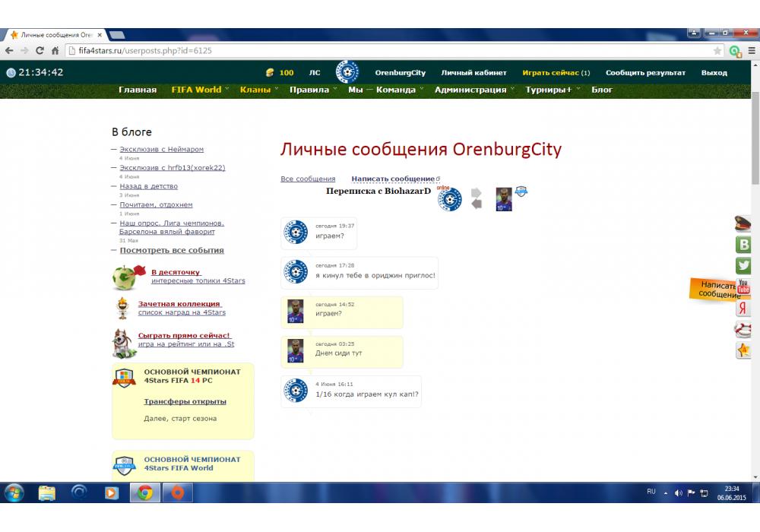The image size is (760, 532).
Task: Go back with the browser back arrow
Action: [x=8, y=50]
